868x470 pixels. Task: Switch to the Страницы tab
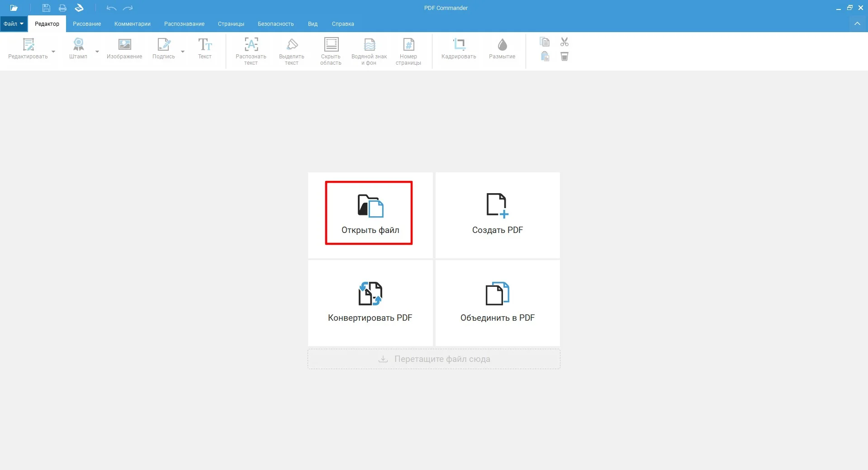click(231, 24)
